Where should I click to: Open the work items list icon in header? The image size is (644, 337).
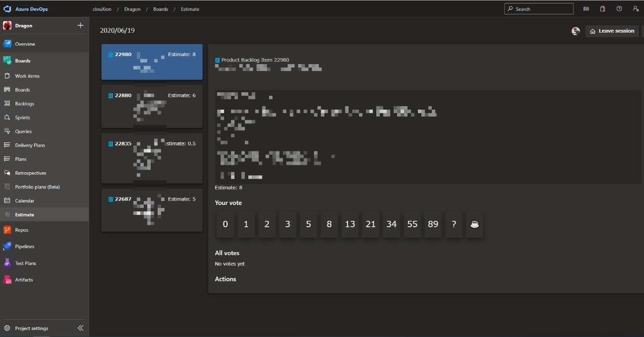tap(586, 9)
